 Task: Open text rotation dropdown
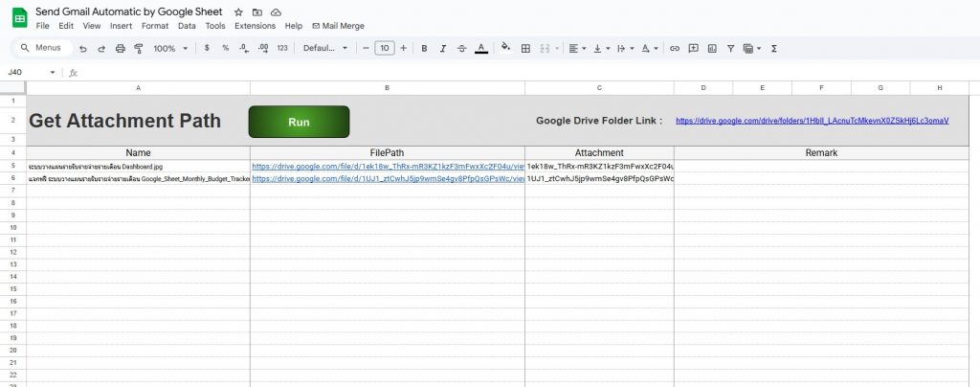click(650, 48)
